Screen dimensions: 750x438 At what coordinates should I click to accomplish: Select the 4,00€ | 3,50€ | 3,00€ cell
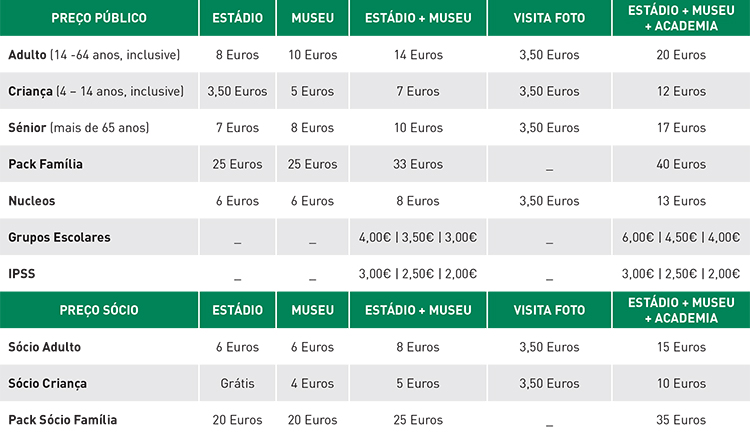tap(418, 237)
